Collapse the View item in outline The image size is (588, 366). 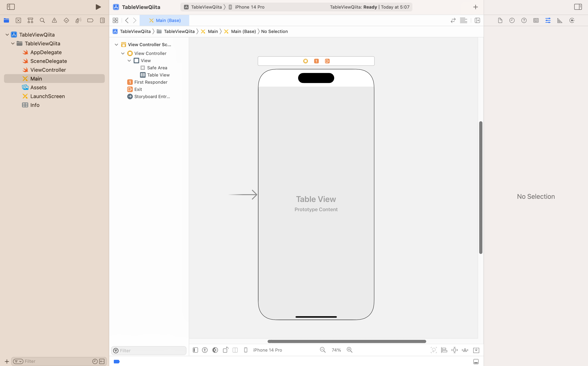[x=129, y=61]
